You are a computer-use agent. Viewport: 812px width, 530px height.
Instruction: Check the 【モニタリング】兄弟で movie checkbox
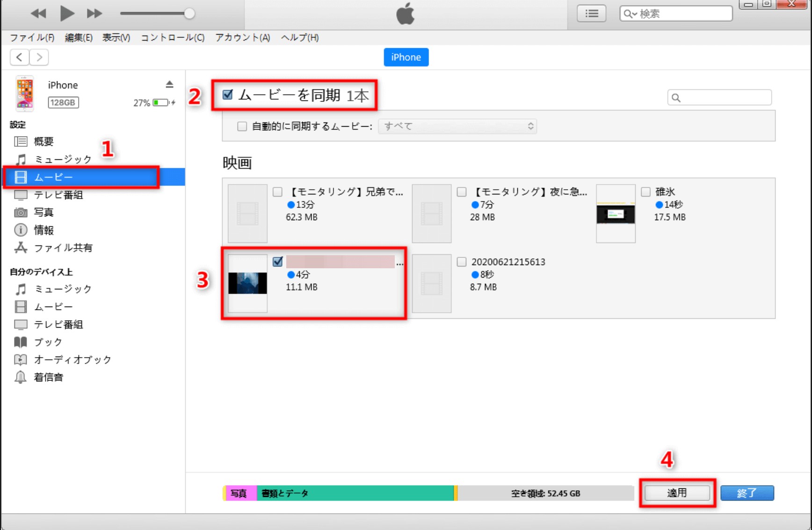278,192
